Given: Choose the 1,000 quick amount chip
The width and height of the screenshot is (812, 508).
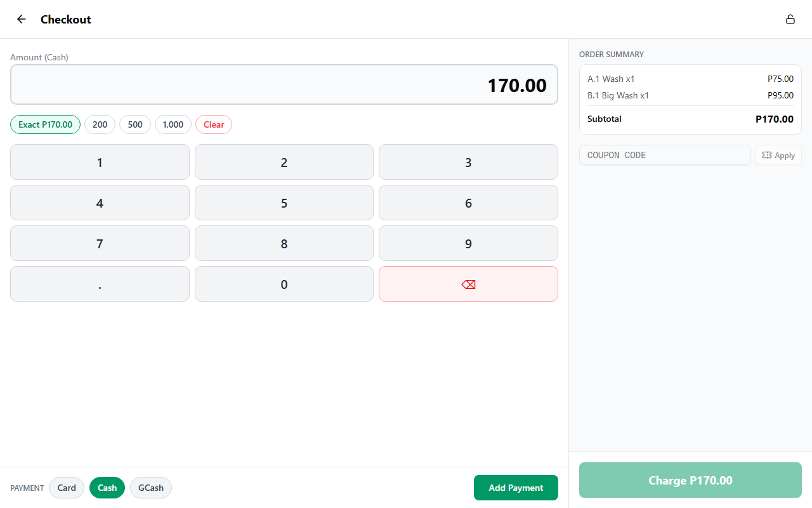Looking at the screenshot, I should [x=173, y=124].
